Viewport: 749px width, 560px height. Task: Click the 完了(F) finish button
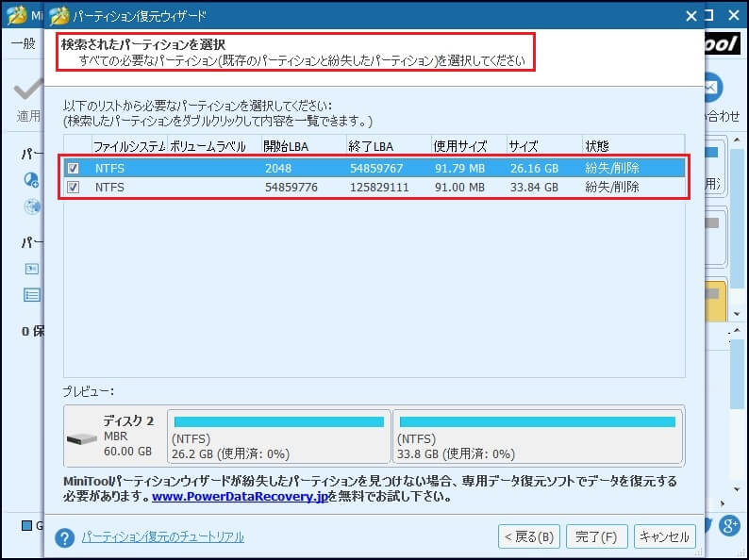[596, 537]
